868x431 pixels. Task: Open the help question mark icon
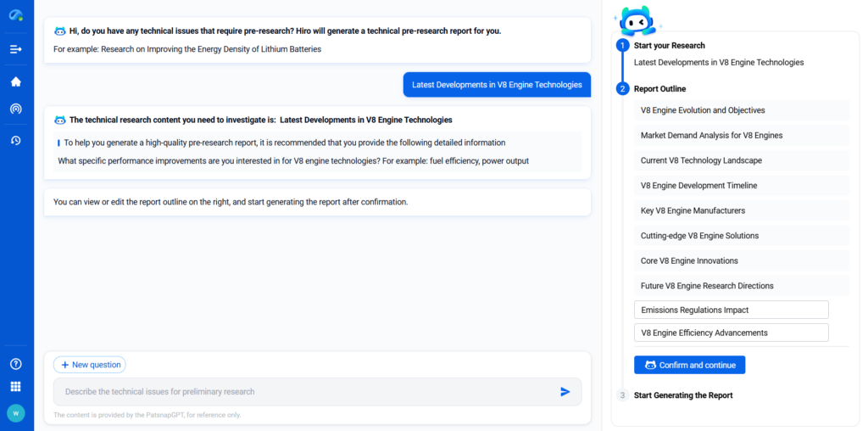click(x=16, y=364)
